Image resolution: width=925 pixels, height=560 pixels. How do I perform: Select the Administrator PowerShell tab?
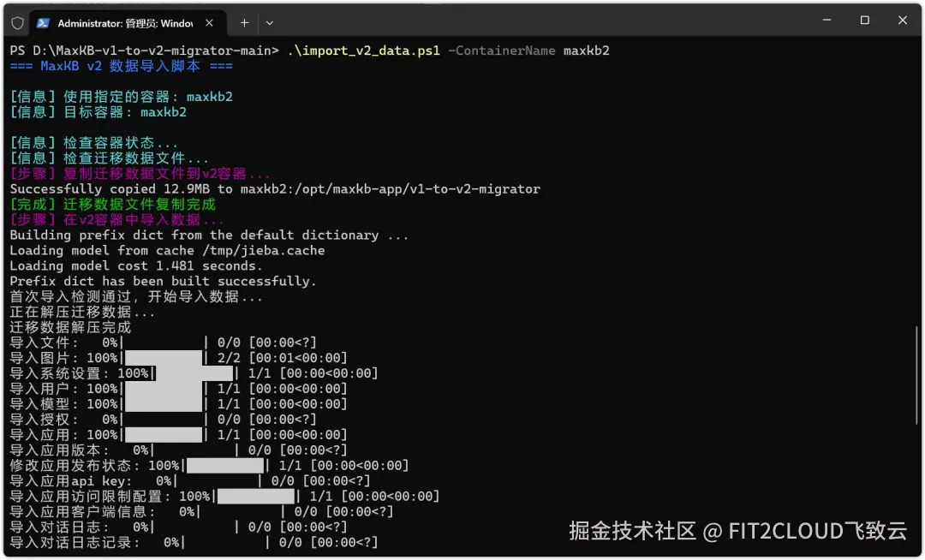128,23
